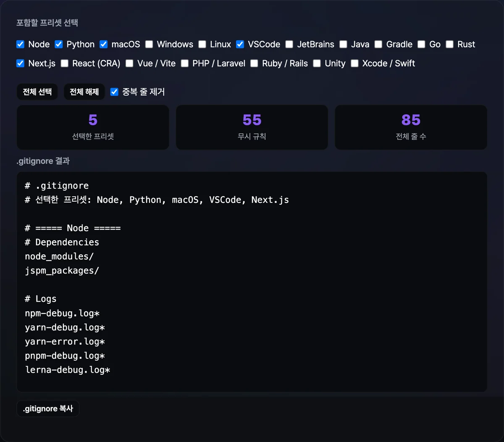Click the lerna-debug.log* line
Screen dimensions: 504x442
(67, 370)
